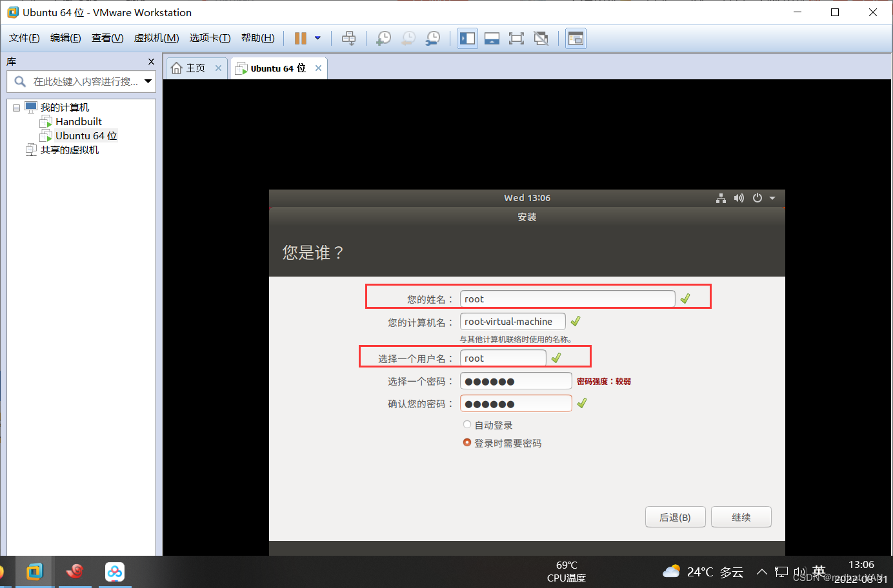Click the 确认您的密码 field
The height and width of the screenshot is (588, 893).
click(516, 404)
